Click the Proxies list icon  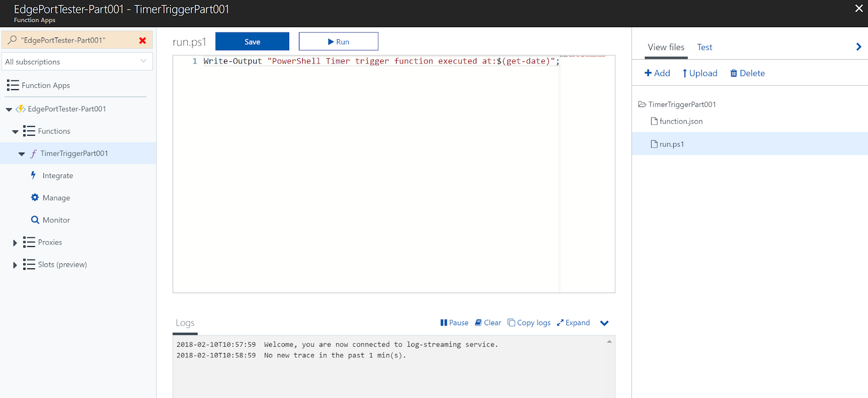(29, 243)
